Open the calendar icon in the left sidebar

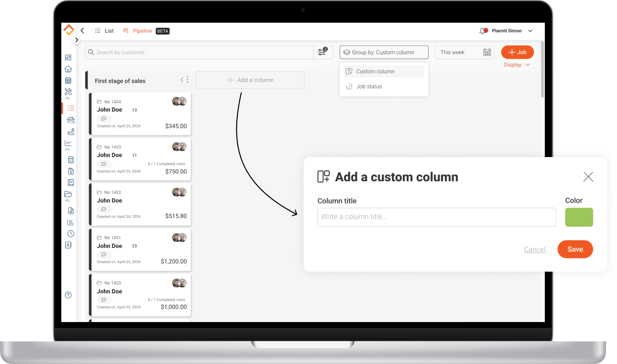[x=68, y=80]
